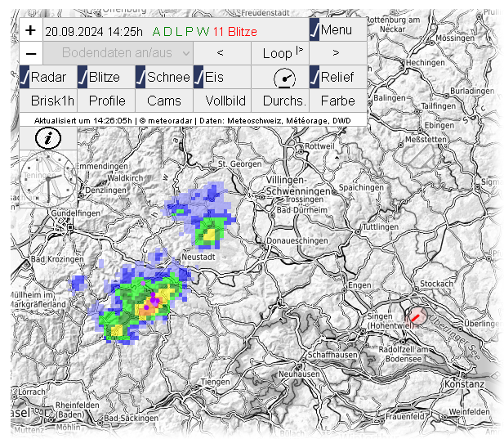Viewport: 504px width, 439px height.
Task: Click the red '11 Blitze' count
Action: click(x=234, y=32)
